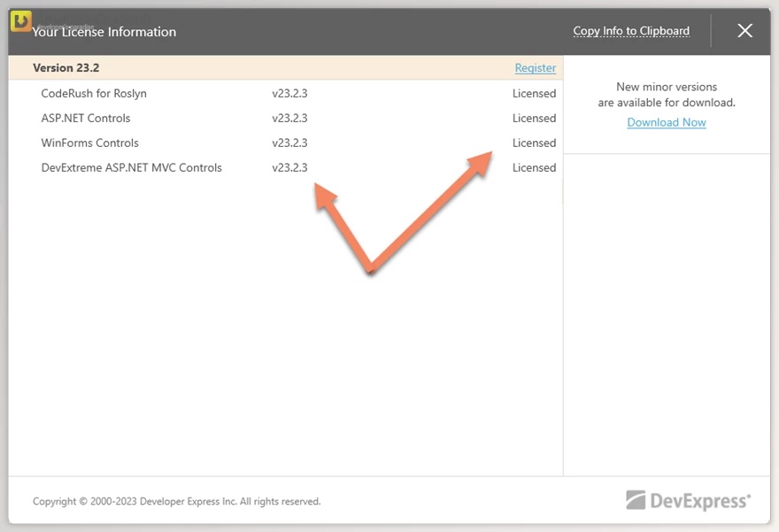Select the Version 23.2 header row

pos(66,68)
